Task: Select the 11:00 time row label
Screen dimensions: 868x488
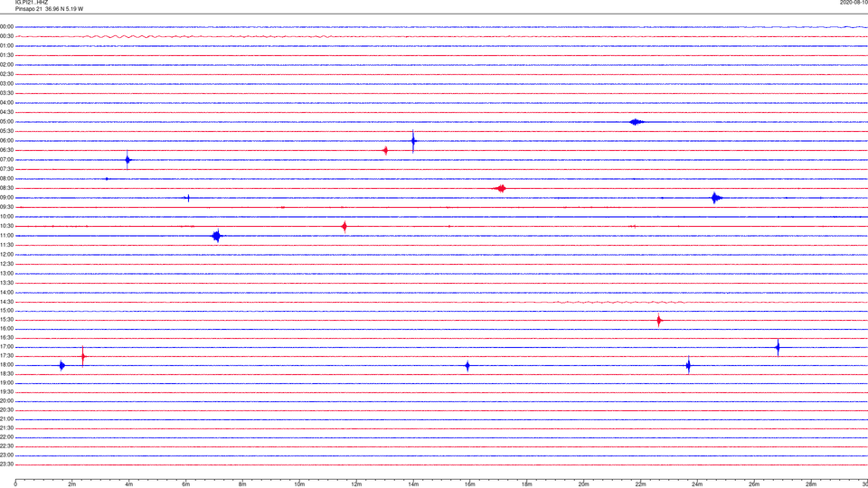Action: click(x=6, y=236)
